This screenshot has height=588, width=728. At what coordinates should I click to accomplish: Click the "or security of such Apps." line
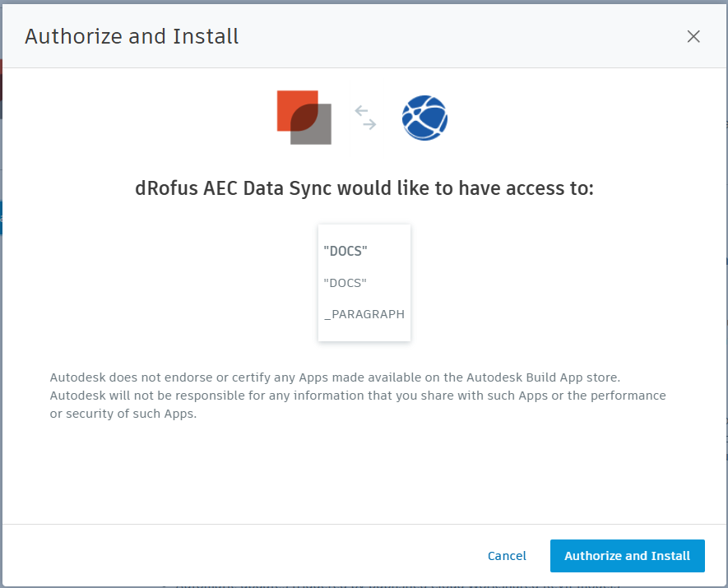tap(123, 414)
